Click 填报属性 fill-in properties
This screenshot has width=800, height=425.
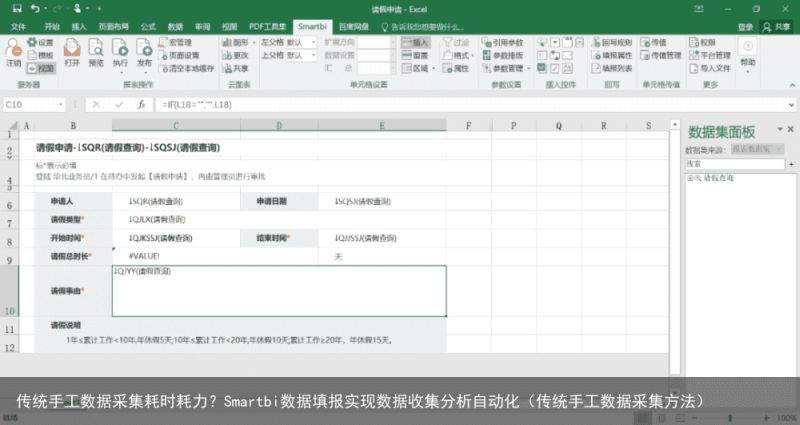pyautogui.click(x=612, y=55)
